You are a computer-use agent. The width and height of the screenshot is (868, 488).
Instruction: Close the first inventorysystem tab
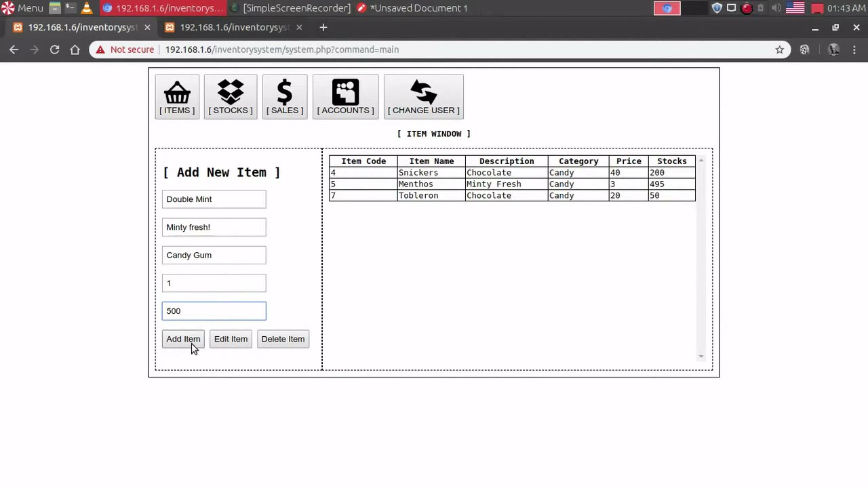147,27
